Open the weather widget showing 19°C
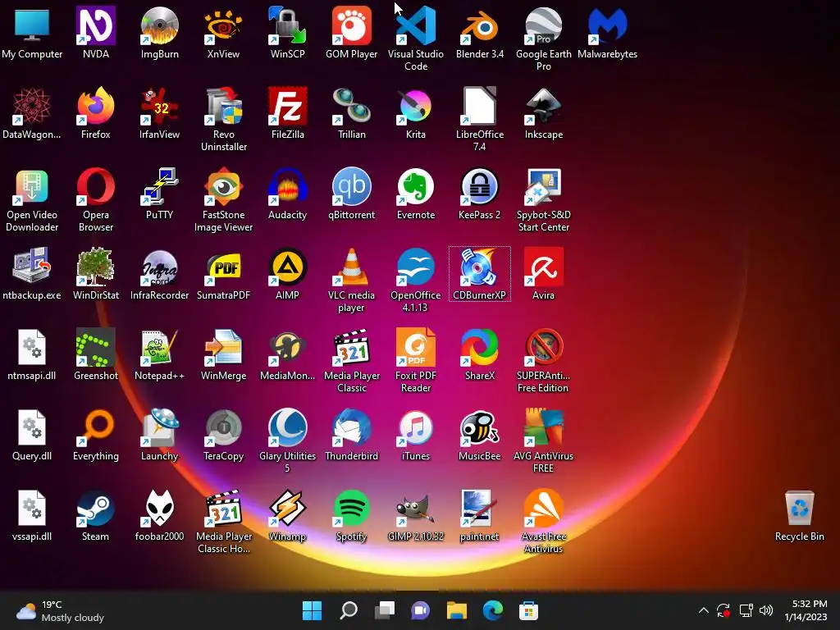The height and width of the screenshot is (630, 840). (x=60, y=610)
